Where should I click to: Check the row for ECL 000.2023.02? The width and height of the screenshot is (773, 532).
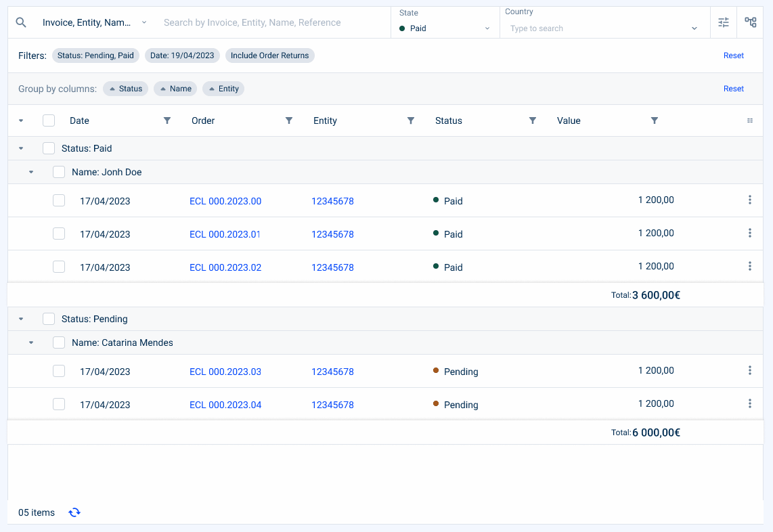tap(59, 267)
